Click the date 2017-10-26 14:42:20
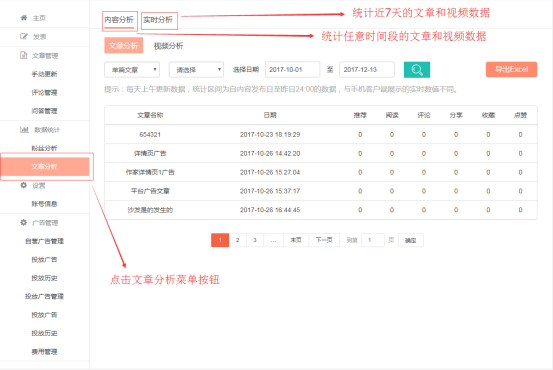This screenshot has width=553, height=370. [x=270, y=153]
